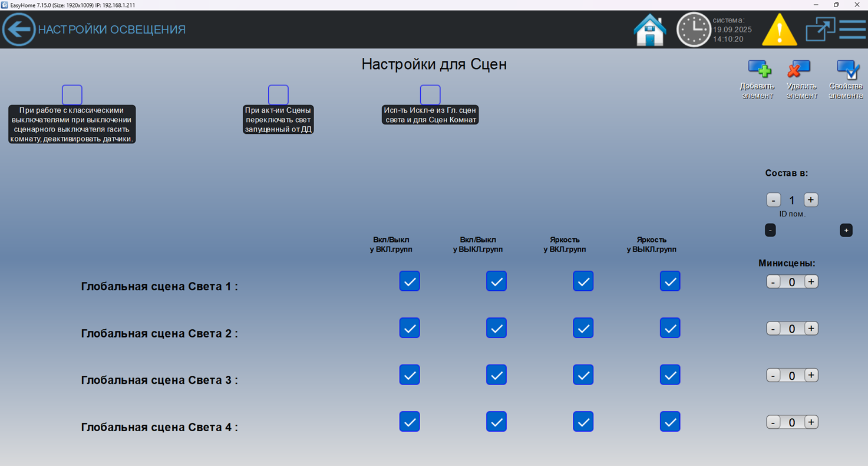Open the home screen house icon
This screenshot has height=466, width=868.
[x=650, y=29]
